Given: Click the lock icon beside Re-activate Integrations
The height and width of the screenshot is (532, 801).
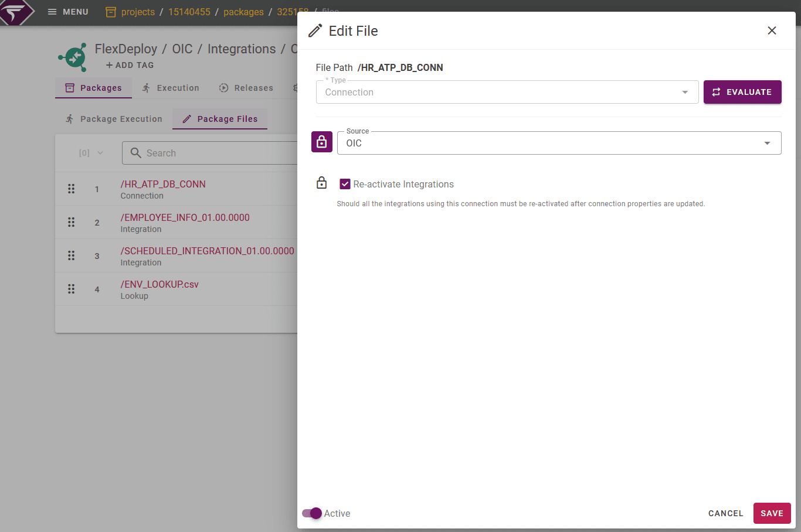Looking at the screenshot, I should (321, 182).
